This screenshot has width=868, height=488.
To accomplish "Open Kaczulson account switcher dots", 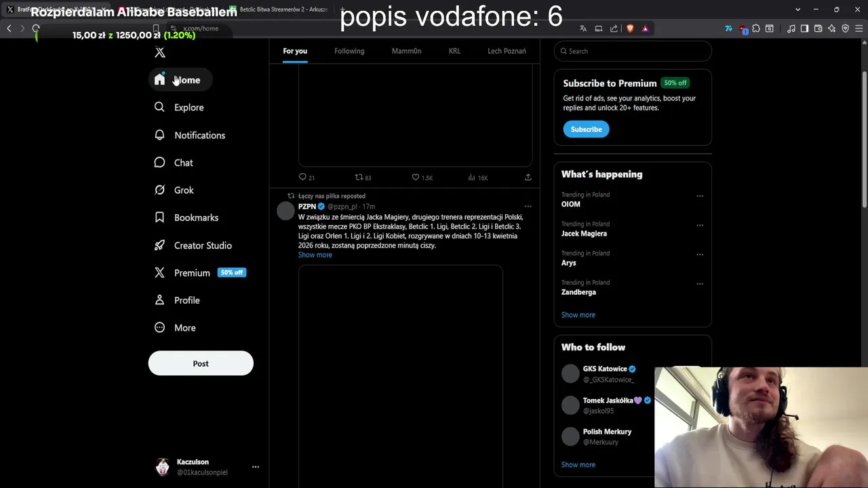I will [256, 467].
